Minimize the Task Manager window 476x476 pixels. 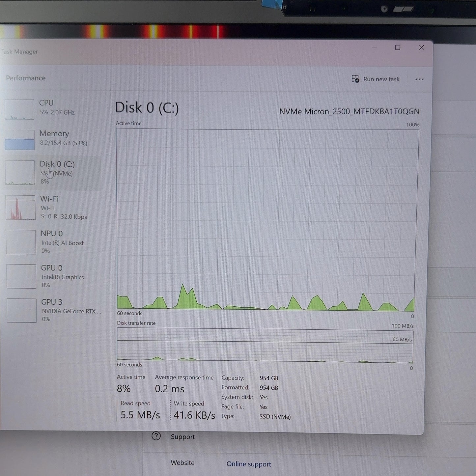[375, 47]
